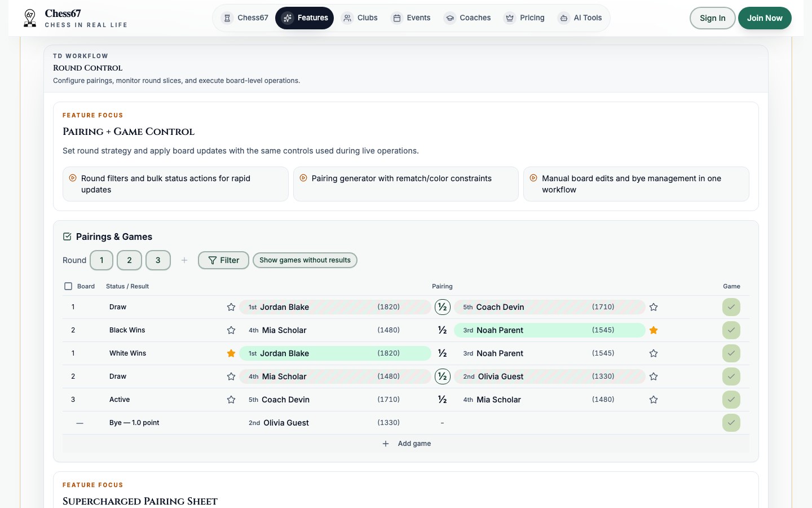Open the AI Tools page
The width and height of the screenshot is (812, 508).
[580, 18]
